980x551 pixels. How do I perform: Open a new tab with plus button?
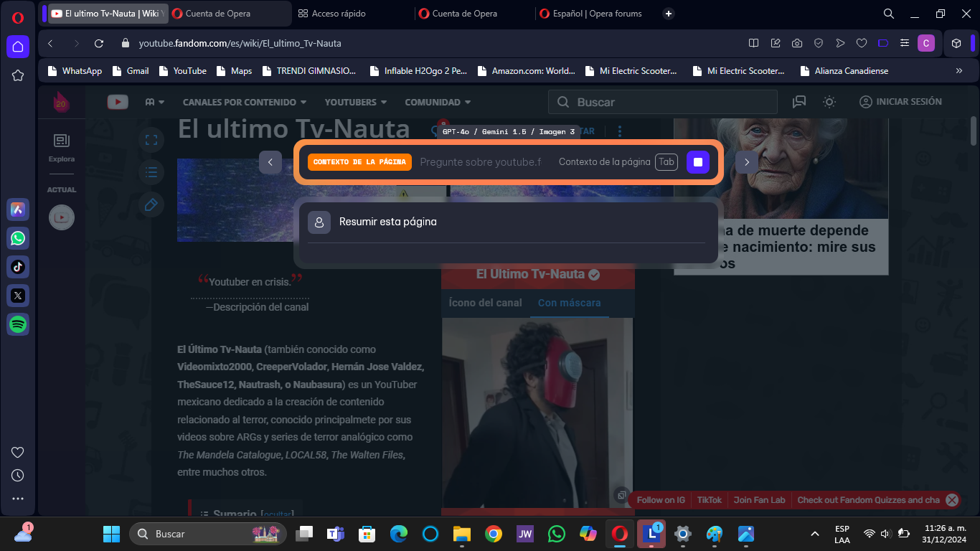click(x=669, y=14)
